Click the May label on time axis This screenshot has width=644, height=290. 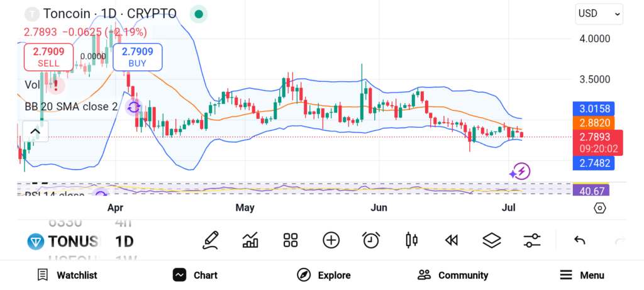(x=245, y=208)
